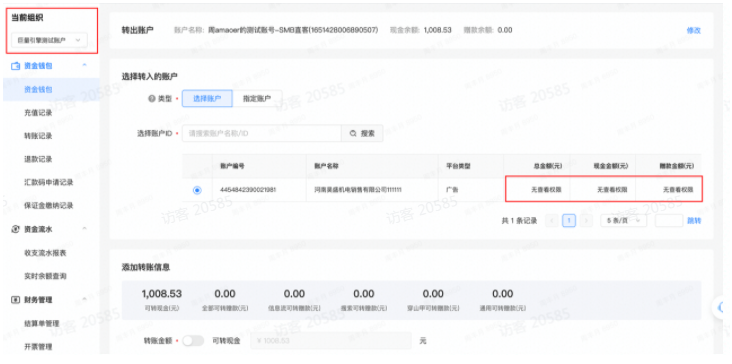Image resolution: width=732 pixels, height=364 pixels.
Task: Toggle the 转账金额 switch
Action: pos(193,341)
